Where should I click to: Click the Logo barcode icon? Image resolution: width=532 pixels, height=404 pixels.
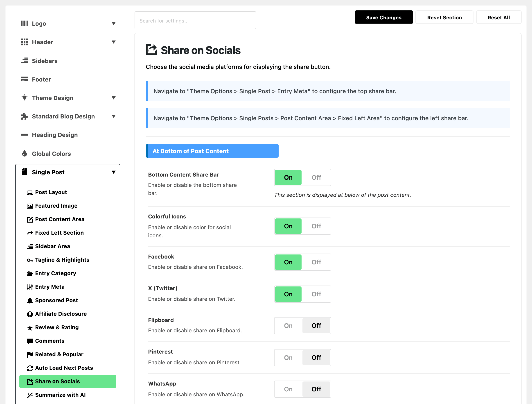[x=25, y=24]
